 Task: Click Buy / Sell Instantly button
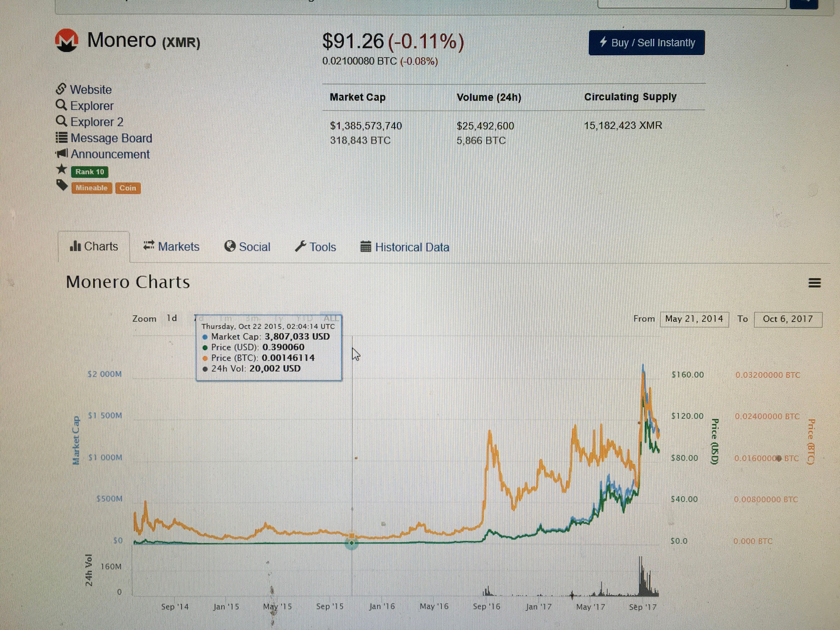(647, 42)
